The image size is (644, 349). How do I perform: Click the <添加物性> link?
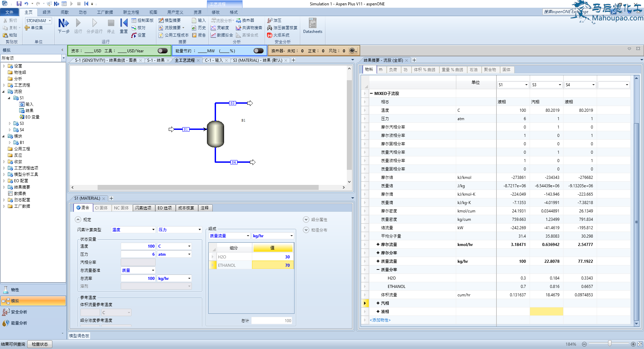pos(380,320)
